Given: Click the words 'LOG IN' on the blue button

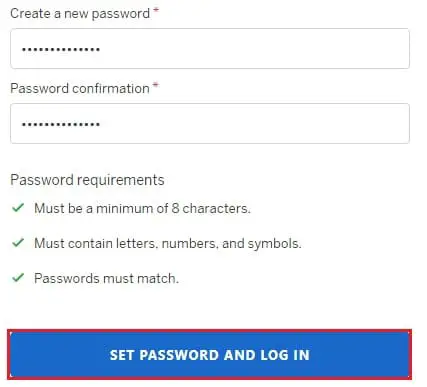Looking at the screenshot, I should [285, 355].
